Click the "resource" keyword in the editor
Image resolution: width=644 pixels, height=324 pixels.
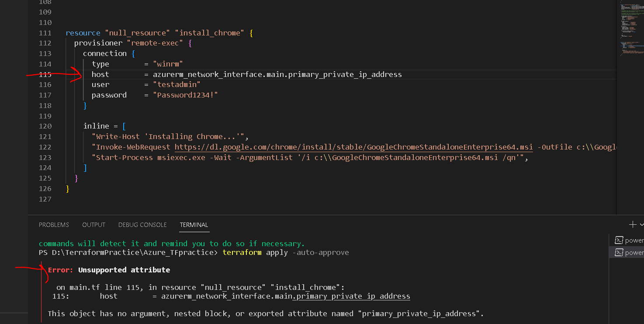click(x=83, y=33)
